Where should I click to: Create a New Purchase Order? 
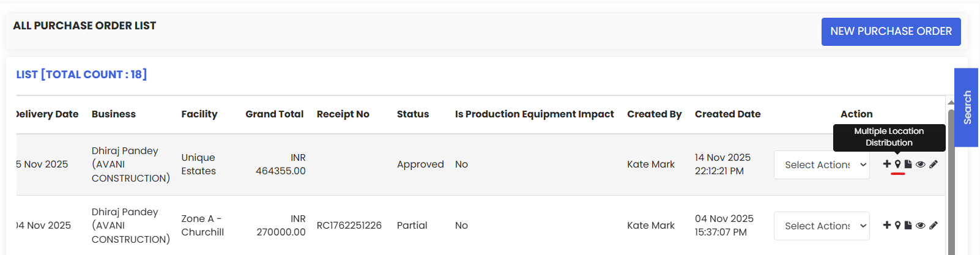point(891,31)
